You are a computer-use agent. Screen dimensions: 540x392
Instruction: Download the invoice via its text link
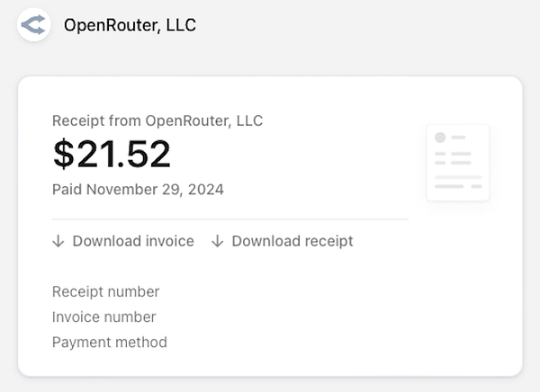tap(133, 241)
